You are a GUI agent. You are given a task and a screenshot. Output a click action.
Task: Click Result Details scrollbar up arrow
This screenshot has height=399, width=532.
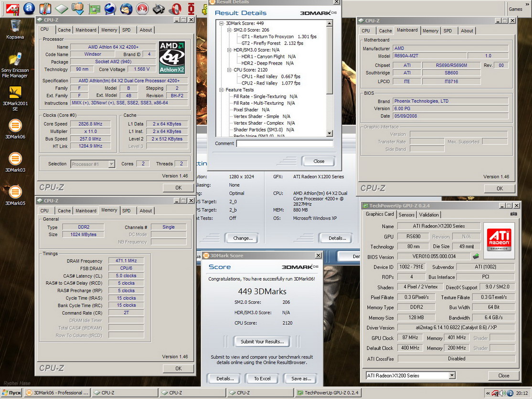329,23
